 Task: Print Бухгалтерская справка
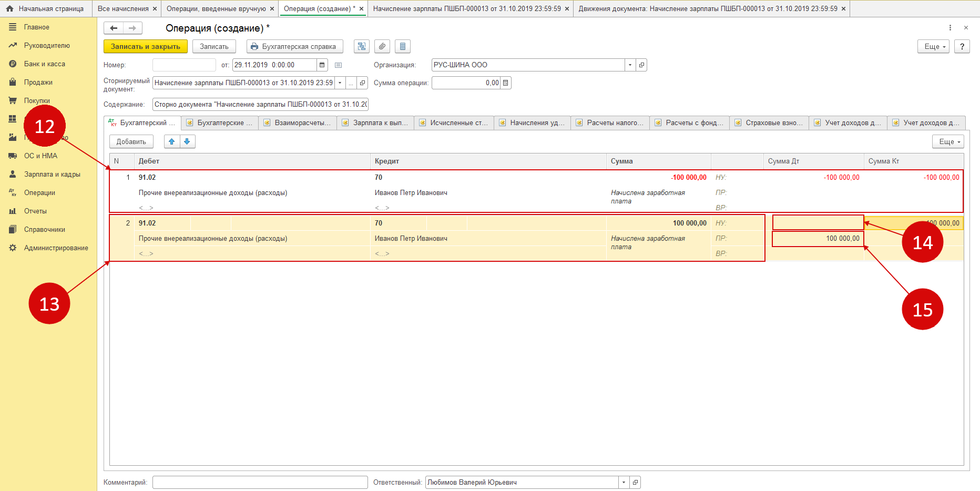295,46
